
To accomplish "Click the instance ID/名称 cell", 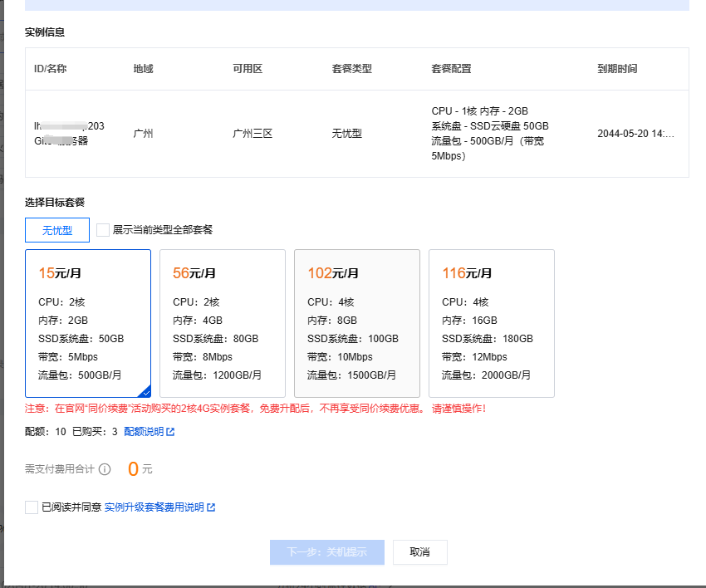I will 69,134.
